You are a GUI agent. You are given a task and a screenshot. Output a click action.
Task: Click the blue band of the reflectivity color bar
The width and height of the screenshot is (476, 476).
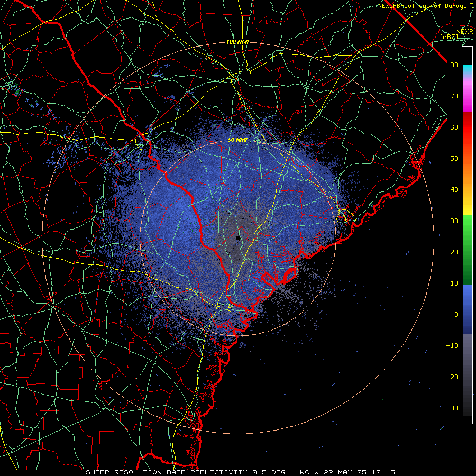tap(467, 309)
